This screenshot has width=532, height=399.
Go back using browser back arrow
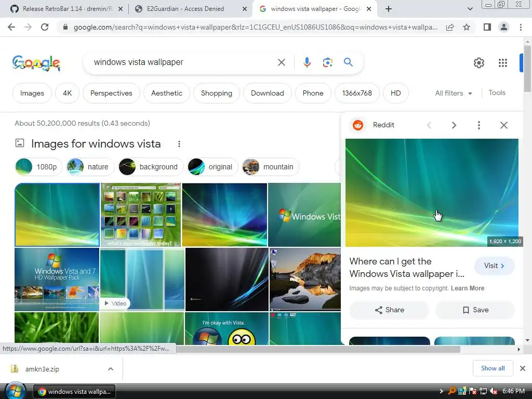(x=11, y=27)
